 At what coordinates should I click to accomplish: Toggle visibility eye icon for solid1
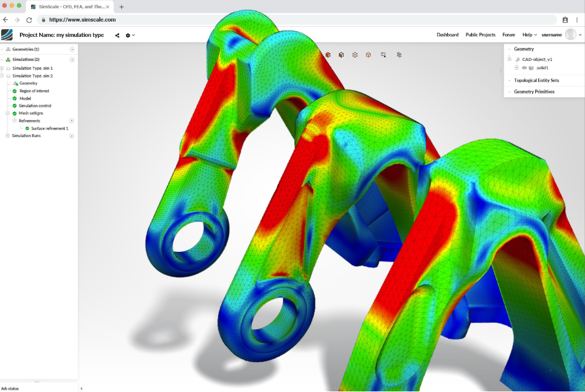point(524,68)
